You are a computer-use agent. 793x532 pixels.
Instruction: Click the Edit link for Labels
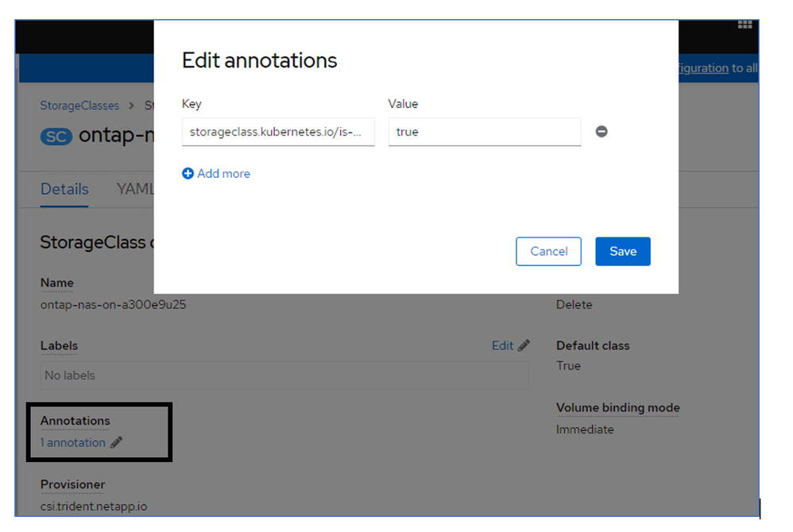pyautogui.click(x=502, y=345)
